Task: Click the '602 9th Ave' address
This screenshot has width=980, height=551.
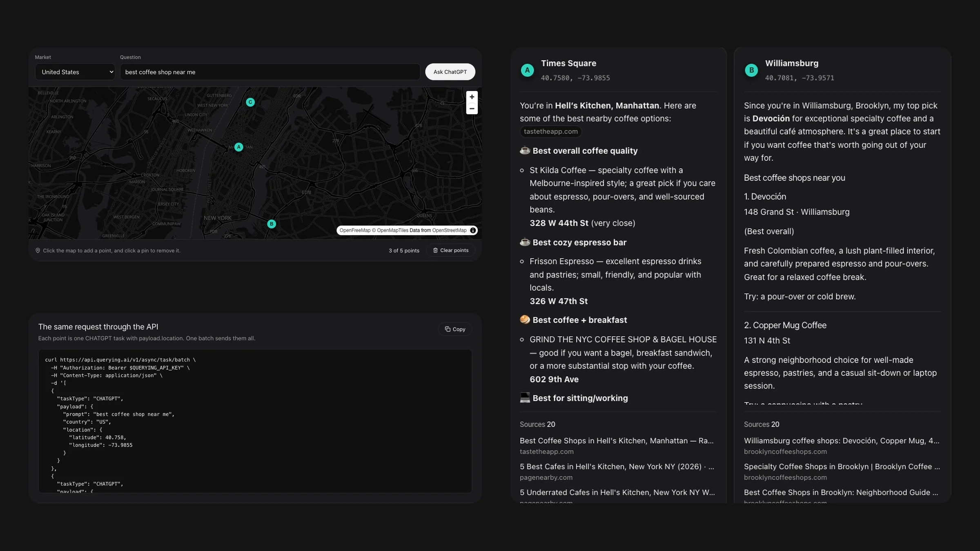Action: pyautogui.click(x=554, y=379)
